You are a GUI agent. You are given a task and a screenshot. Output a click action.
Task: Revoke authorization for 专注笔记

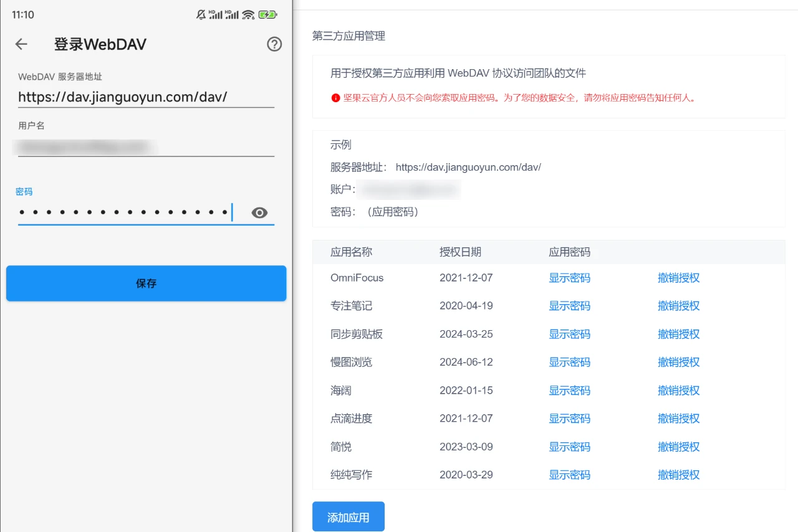[678, 306]
